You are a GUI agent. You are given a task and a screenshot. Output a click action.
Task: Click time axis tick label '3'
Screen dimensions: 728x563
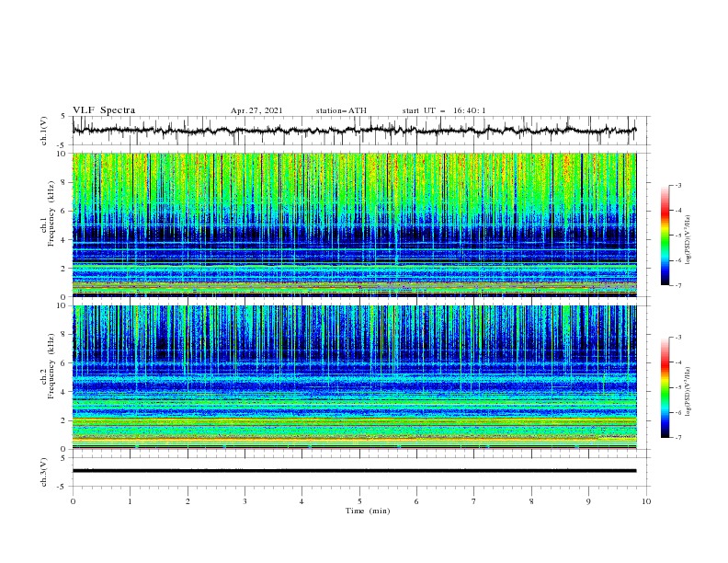pos(245,501)
